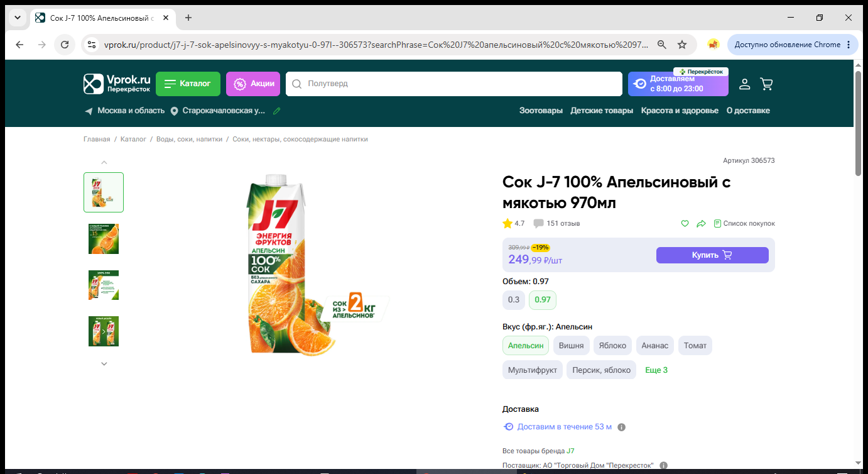Open Chrome three-dot menu

pos(849,45)
